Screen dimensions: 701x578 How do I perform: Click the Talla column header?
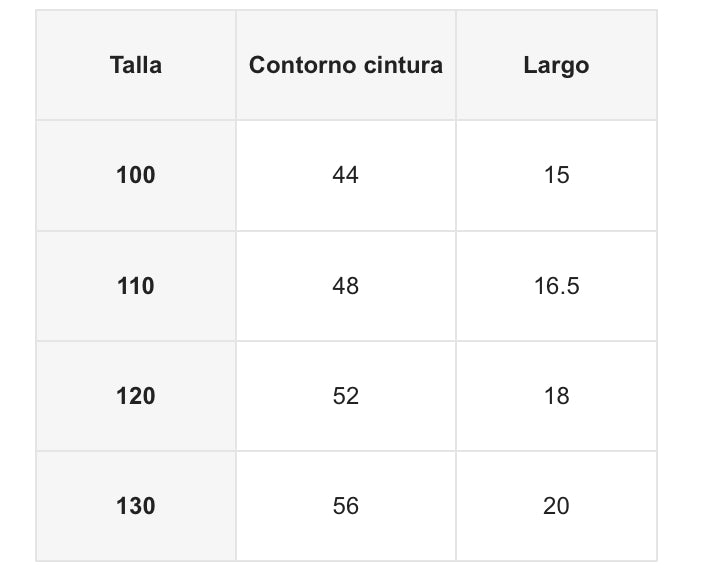pyautogui.click(x=136, y=66)
